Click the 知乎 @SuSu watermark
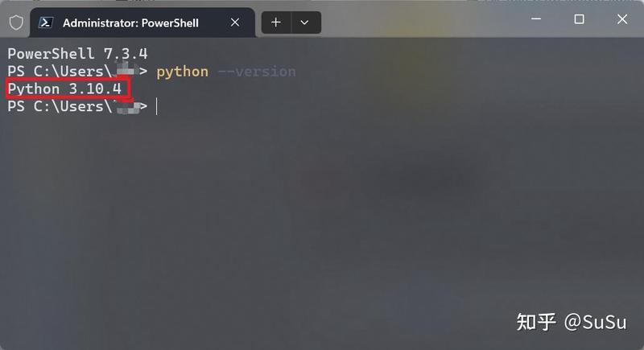Screen dimensions: 644x350 (x=572, y=322)
